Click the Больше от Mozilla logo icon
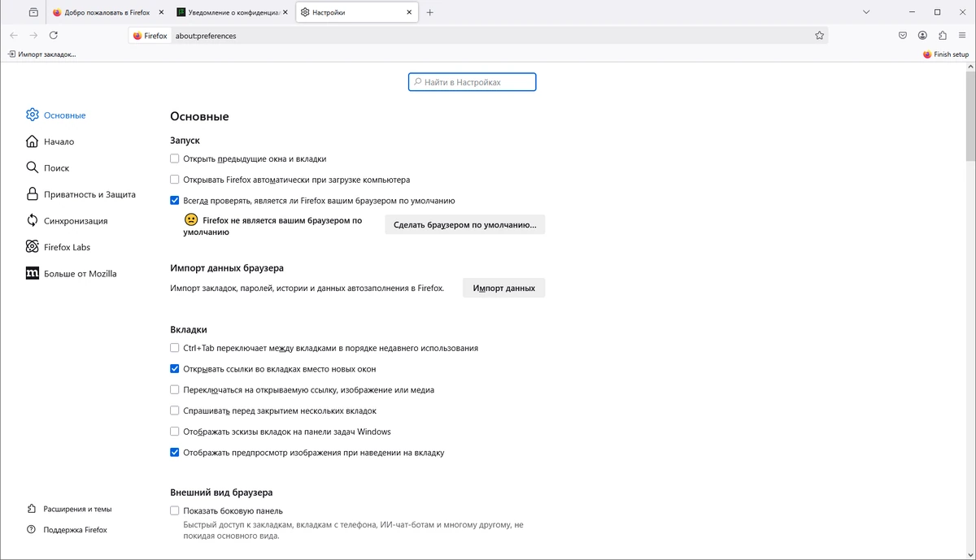The height and width of the screenshot is (560, 976). [33, 273]
